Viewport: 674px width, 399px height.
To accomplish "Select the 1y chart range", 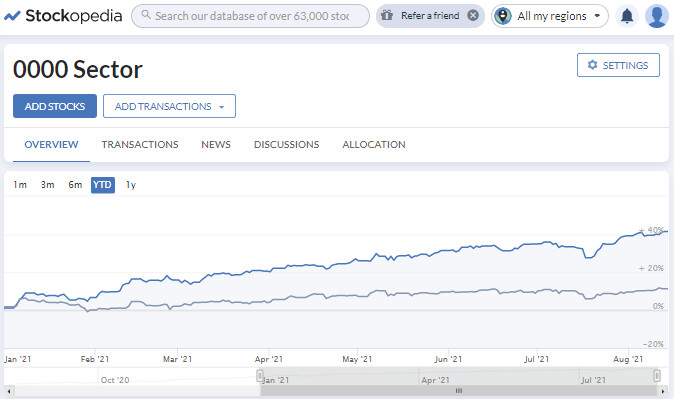I will coord(131,185).
